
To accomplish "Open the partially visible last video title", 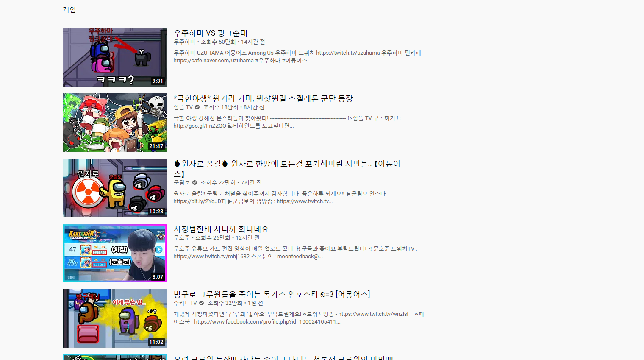I will pyautogui.click(x=283, y=357).
